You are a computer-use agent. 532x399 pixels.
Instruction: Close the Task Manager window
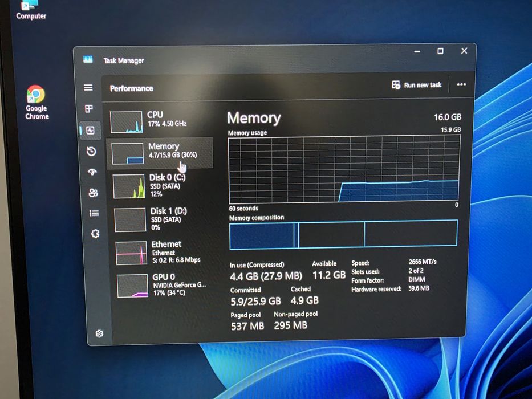click(464, 51)
